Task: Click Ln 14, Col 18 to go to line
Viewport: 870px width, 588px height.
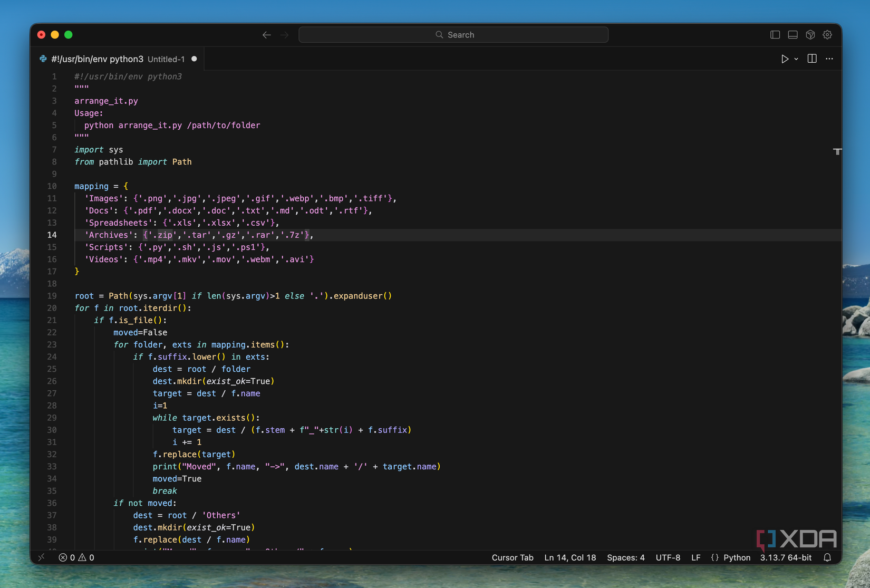Action: click(x=569, y=557)
